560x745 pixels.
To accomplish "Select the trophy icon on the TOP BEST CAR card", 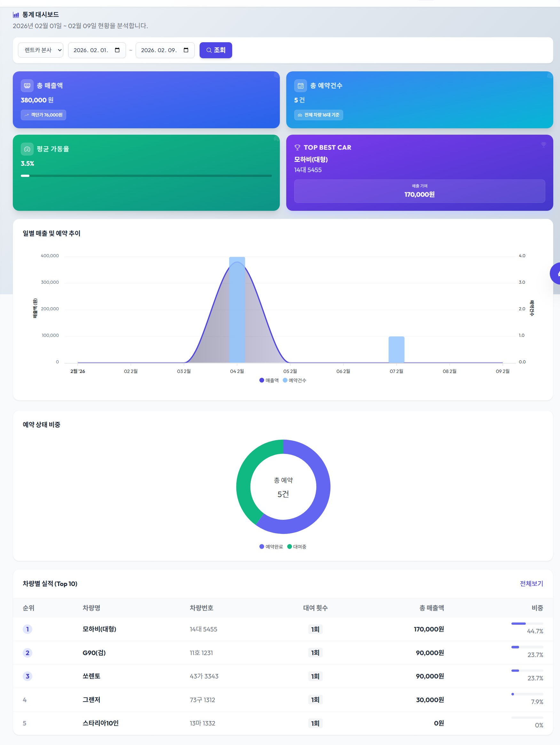I will 298,147.
